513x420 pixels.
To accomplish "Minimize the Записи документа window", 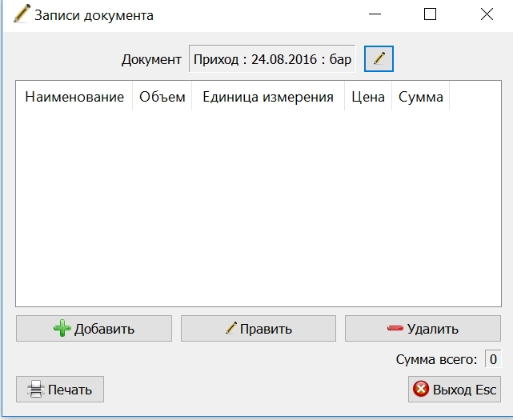I will [x=375, y=14].
